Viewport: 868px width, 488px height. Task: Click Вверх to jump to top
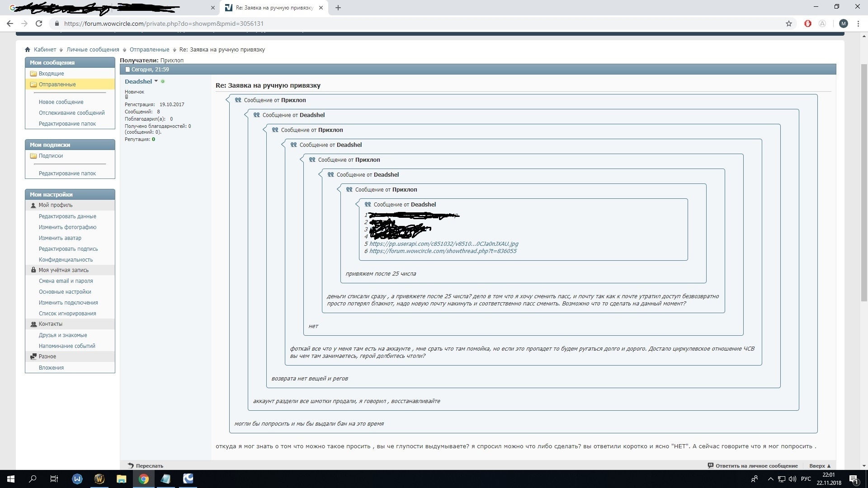(x=820, y=466)
